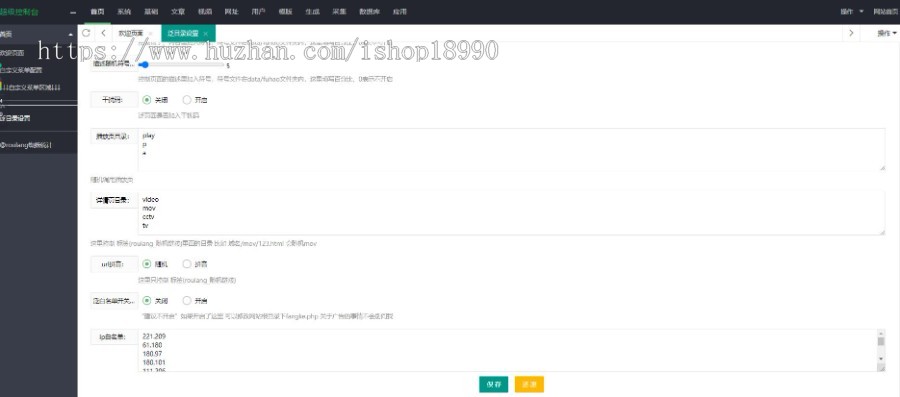Click the IP list scrollbar down arrow

881,359
